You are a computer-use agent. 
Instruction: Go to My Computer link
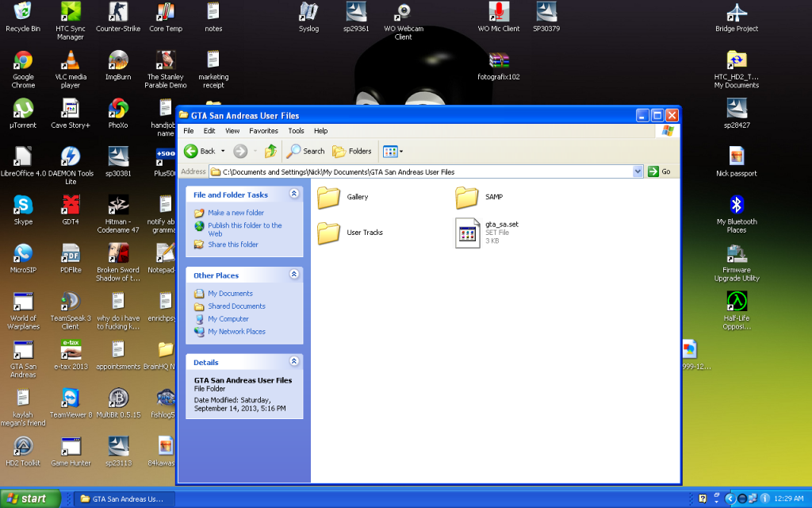(228, 319)
